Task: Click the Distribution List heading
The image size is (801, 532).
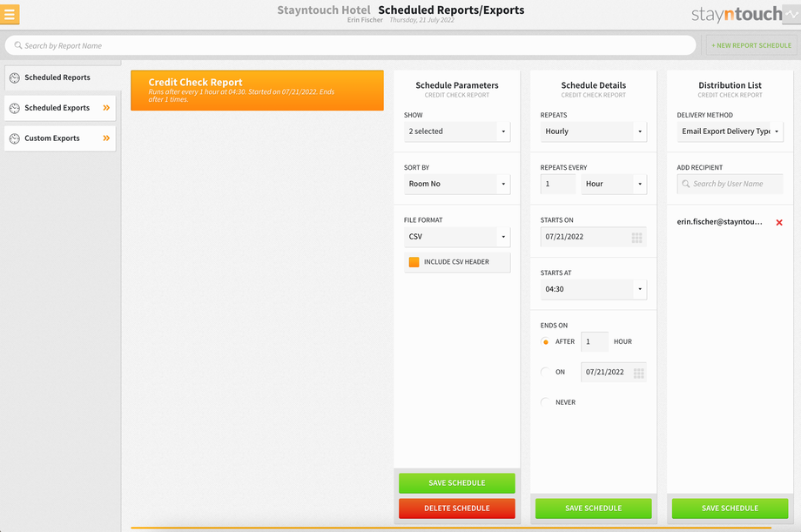Action: tap(730, 85)
